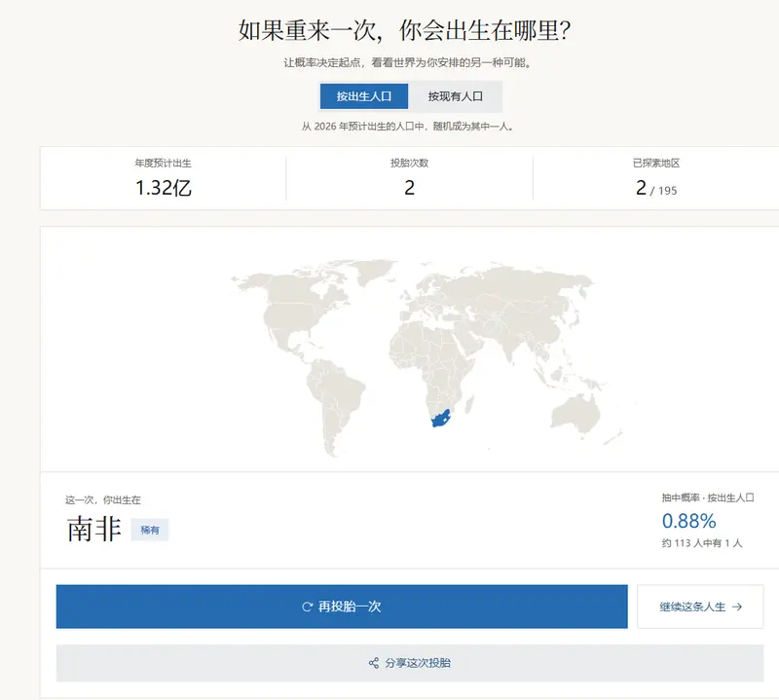Click the share icon beside 分享这次投胎
Screen dimensions: 779x700
click(x=374, y=663)
